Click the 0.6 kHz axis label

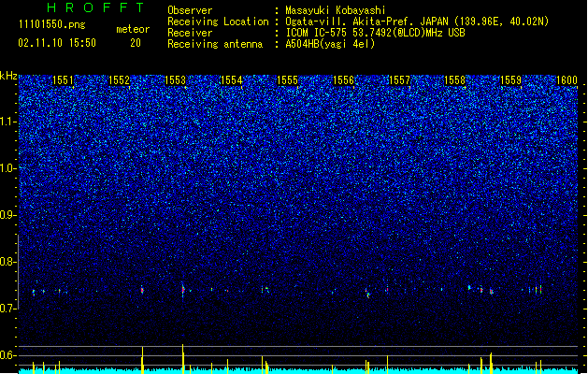(7, 355)
